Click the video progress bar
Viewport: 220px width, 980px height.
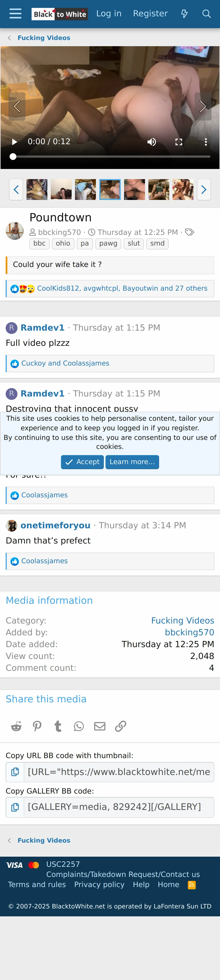[110, 156]
